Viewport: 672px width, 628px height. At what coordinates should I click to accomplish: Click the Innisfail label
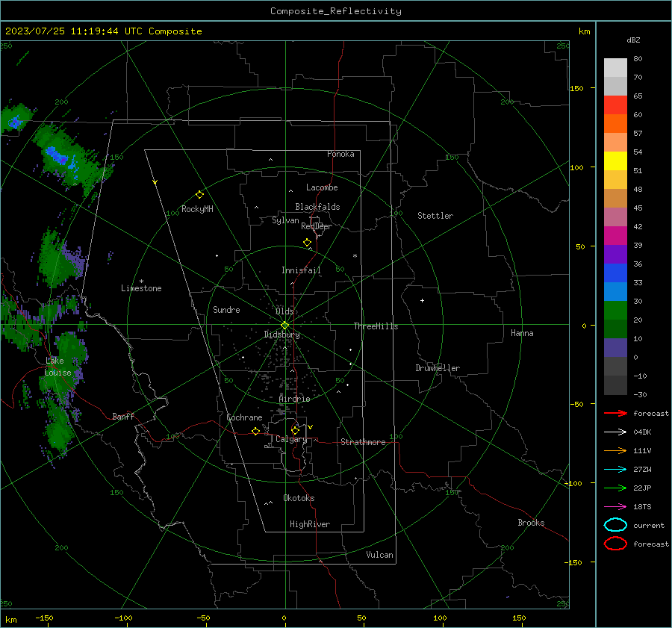[x=301, y=270]
